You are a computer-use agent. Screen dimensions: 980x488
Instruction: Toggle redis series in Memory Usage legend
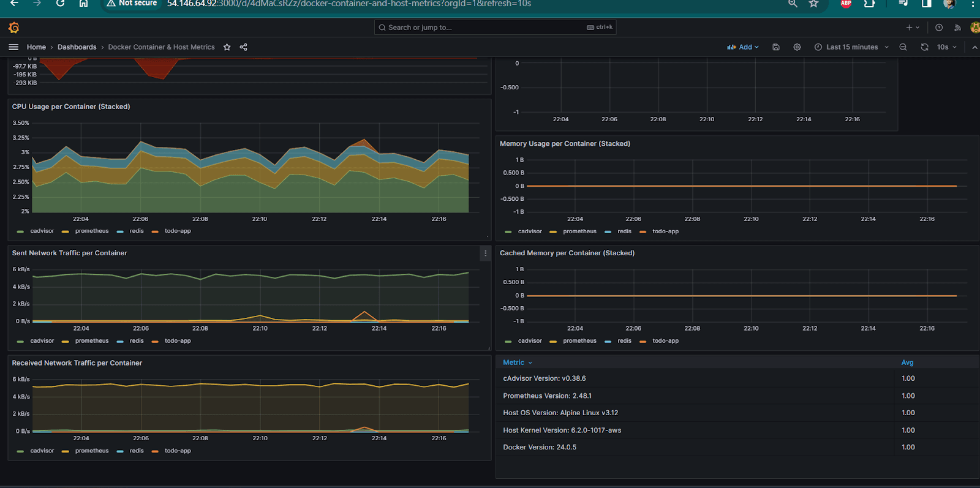(624, 231)
